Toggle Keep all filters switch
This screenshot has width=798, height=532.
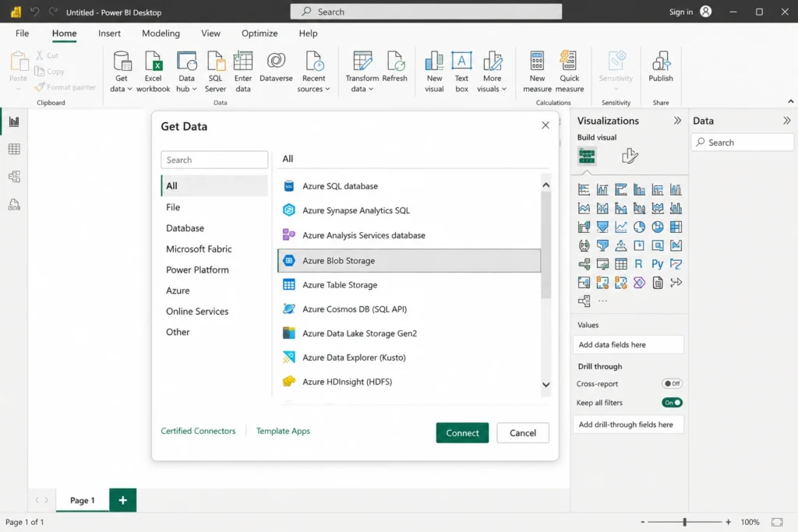pyautogui.click(x=672, y=402)
